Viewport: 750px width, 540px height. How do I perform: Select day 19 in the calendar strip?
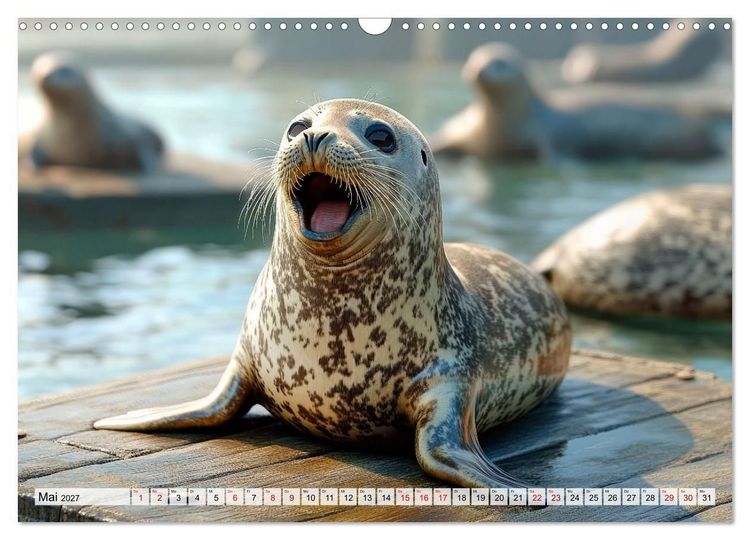coord(481,497)
